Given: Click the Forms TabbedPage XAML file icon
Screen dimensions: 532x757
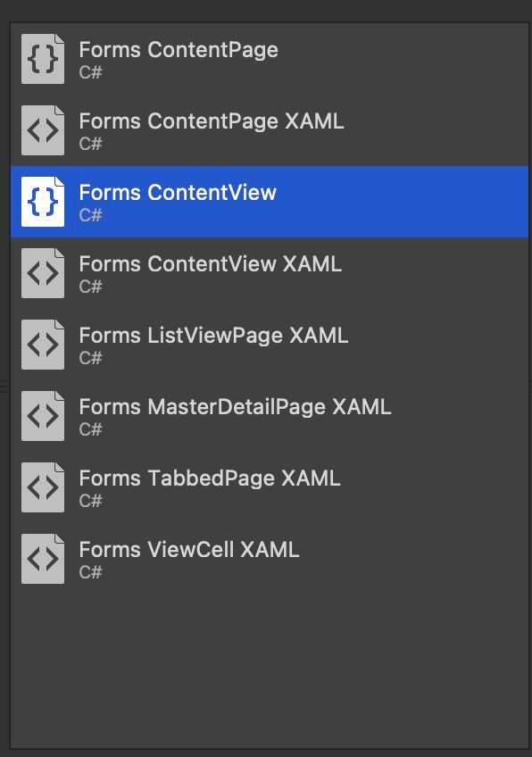Looking at the screenshot, I should 43,487.
